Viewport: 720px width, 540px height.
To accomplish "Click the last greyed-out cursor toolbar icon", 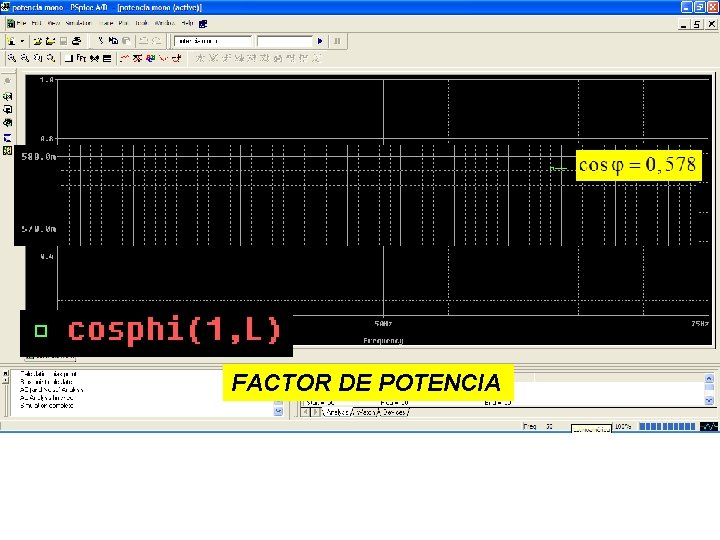I will coord(316,58).
